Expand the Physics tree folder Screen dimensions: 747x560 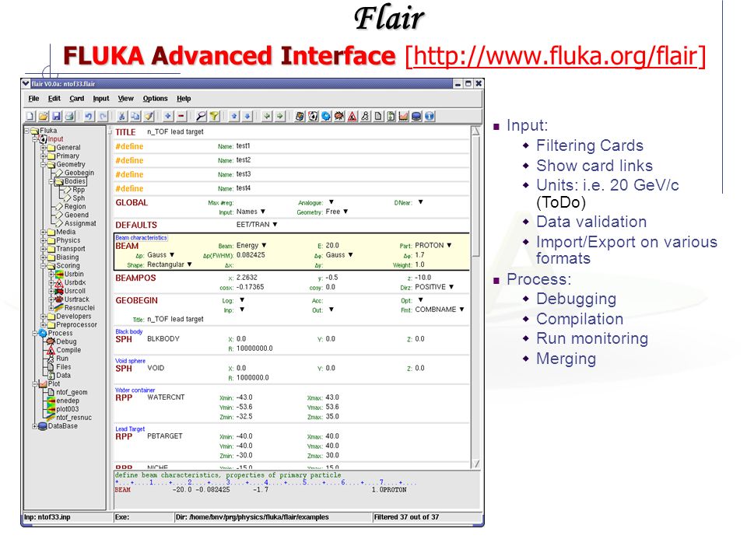(44, 240)
